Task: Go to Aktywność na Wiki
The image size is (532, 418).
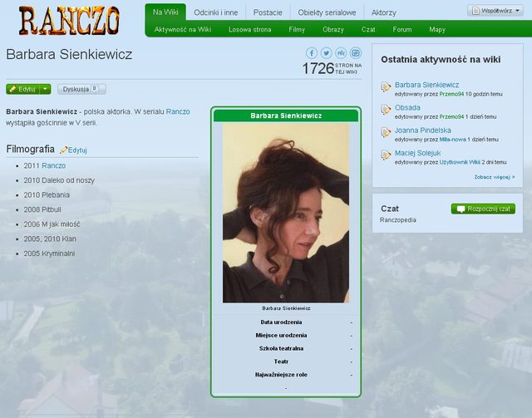Action: click(x=183, y=30)
